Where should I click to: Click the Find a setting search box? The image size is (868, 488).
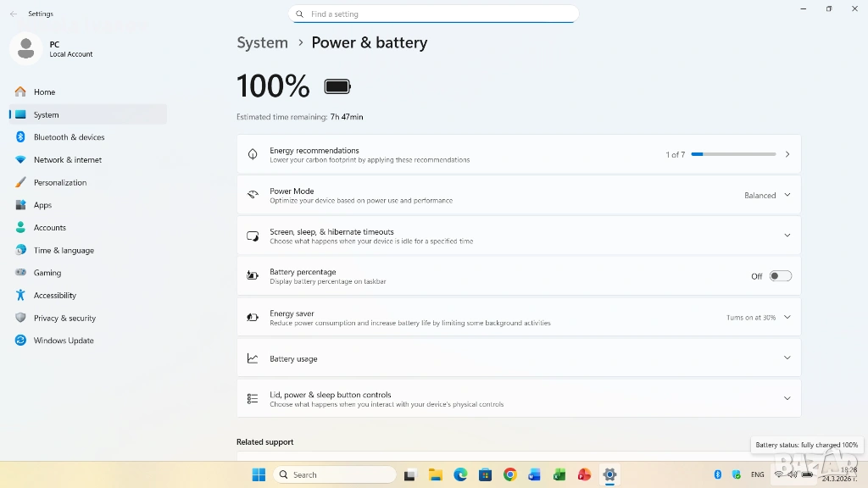pyautogui.click(x=433, y=14)
